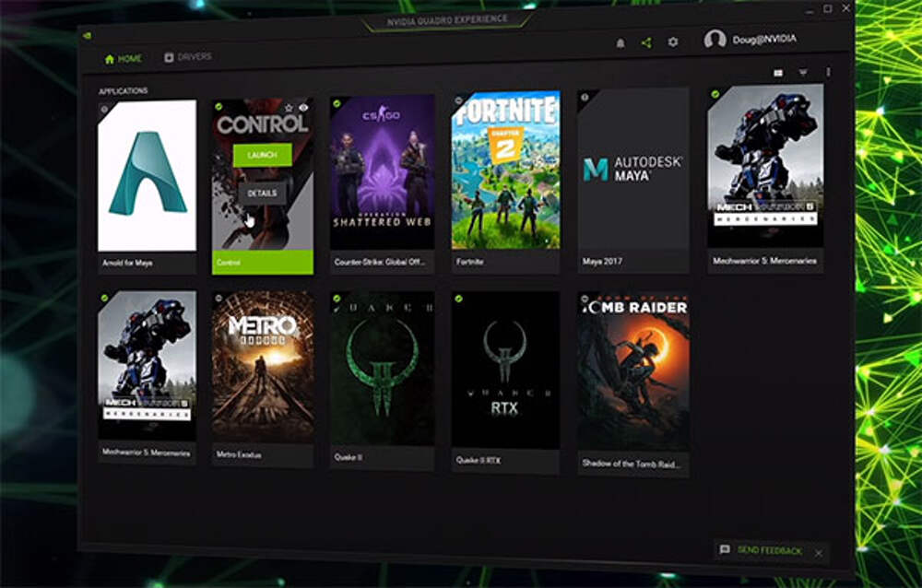This screenshot has width=922, height=588.
Task: Open the notifications bell
Action: coord(620,43)
